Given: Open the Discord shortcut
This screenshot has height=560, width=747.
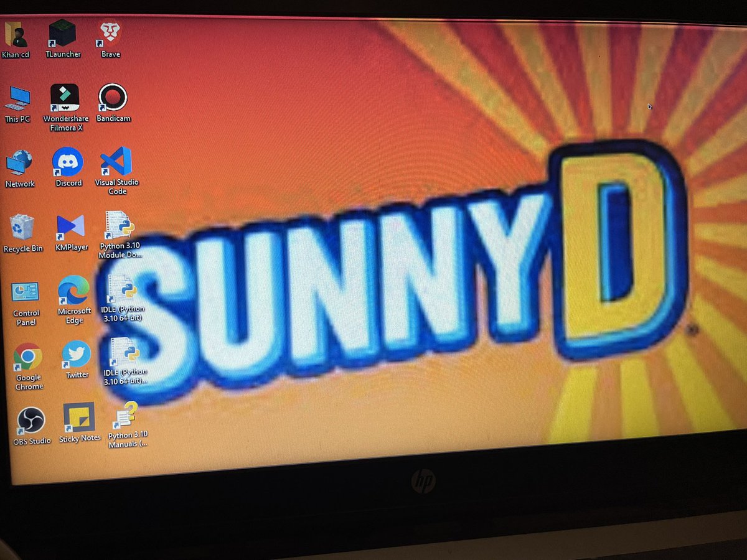Looking at the screenshot, I should pos(67,162).
